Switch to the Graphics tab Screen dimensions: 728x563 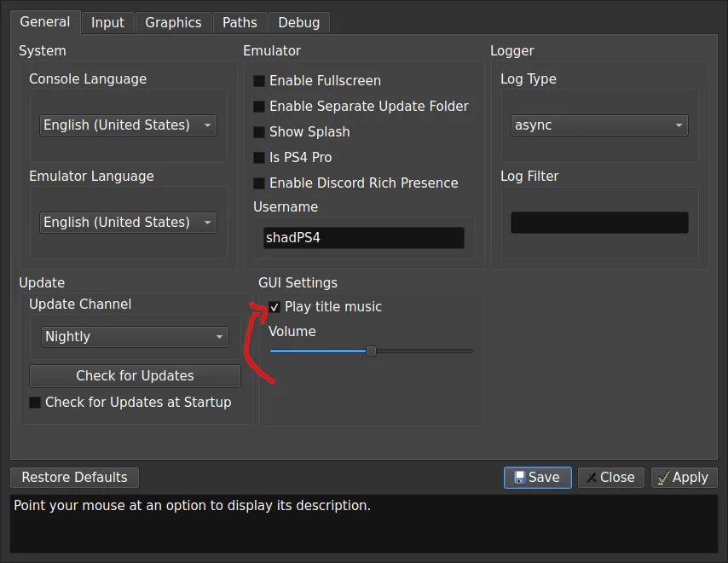pyautogui.click(x=173, y=23)
